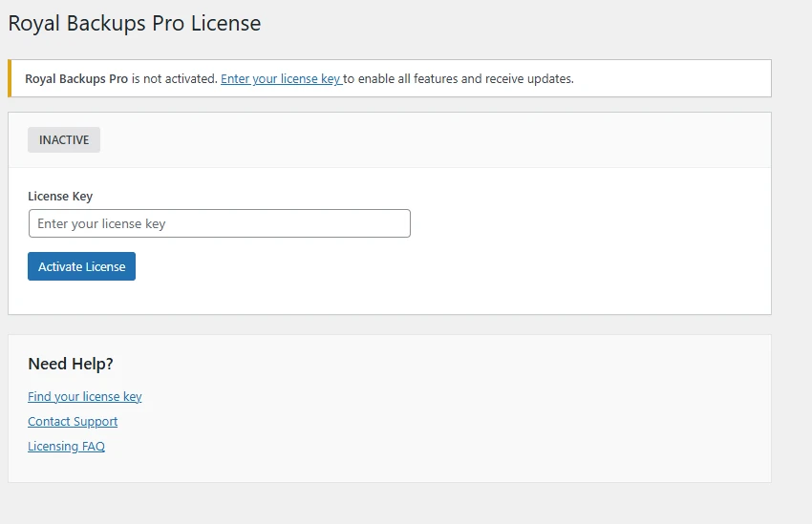This screenshot has width=812, height=524.
Task: Click the 'Need Help?' heading
Action: pos(71,364)
